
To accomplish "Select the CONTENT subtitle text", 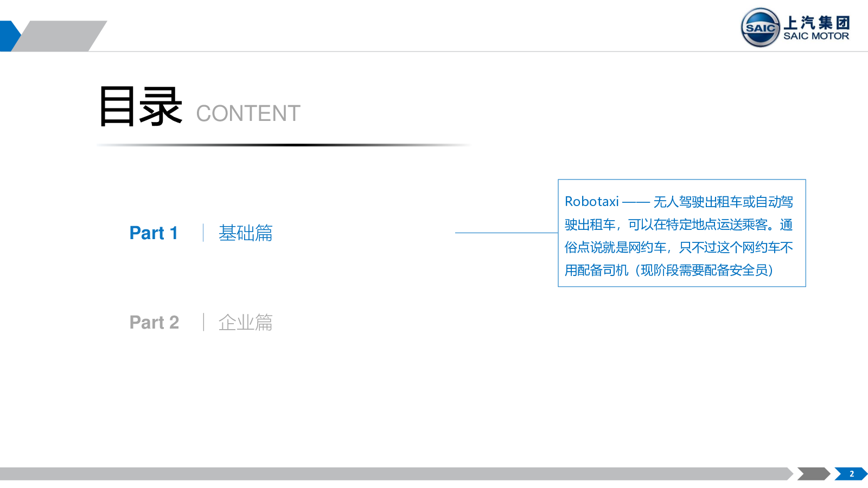I will 248,113.
